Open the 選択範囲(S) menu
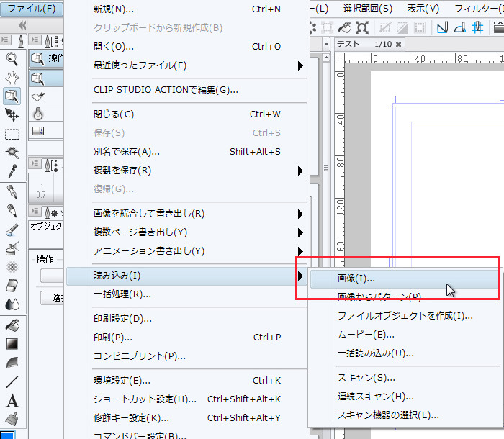The width and height of the screenshot is (504, 439). click(368, 9)
